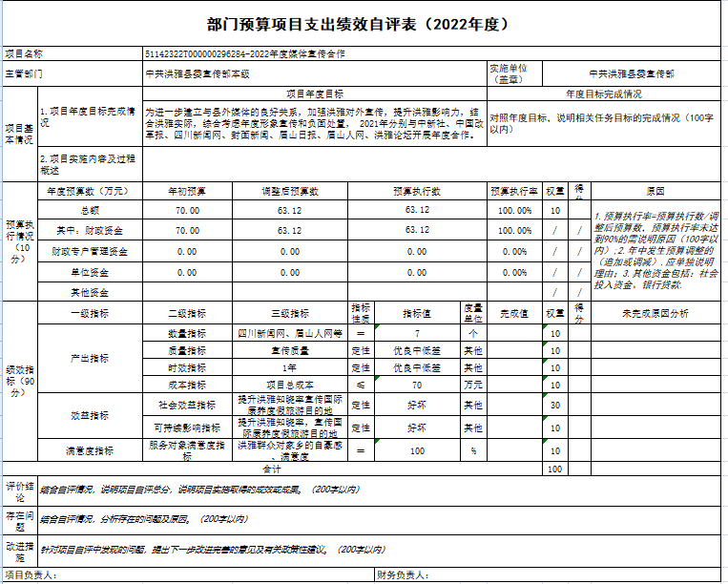This screenshot has height=584, width=728.
Task: Select the implementing unit value 中共洪雅县委宣传部
Action: (632, 73)
